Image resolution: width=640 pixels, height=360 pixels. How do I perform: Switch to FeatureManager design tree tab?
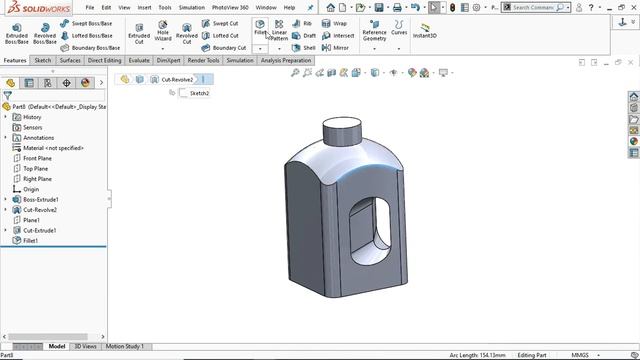pyautogui.click(x=11, y=83)
